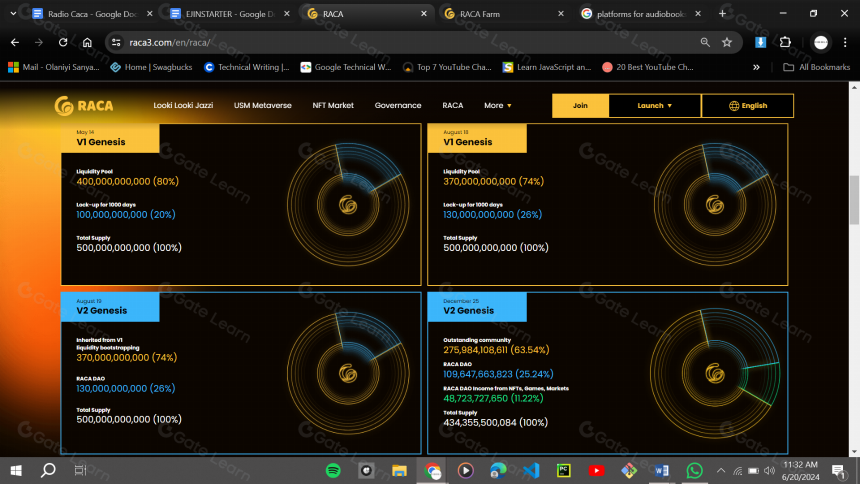Open the extensions puzzle icon
The image size is (860, 484).
click(785, 42)
